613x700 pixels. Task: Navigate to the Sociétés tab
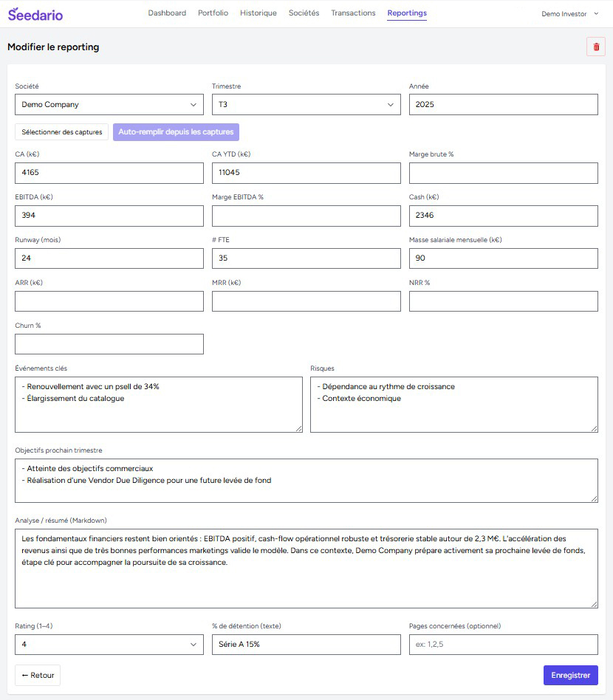click(304, 13)
